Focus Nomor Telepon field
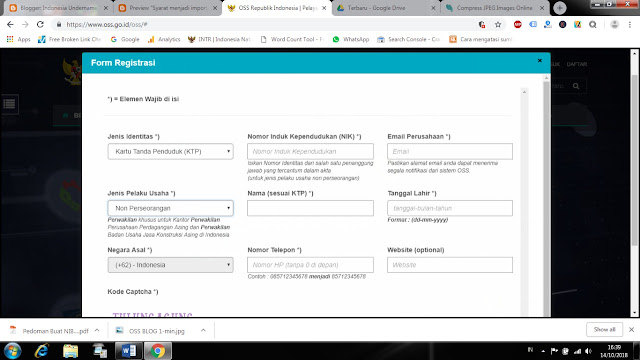This screenshot has height=360, width=640. 310,265
